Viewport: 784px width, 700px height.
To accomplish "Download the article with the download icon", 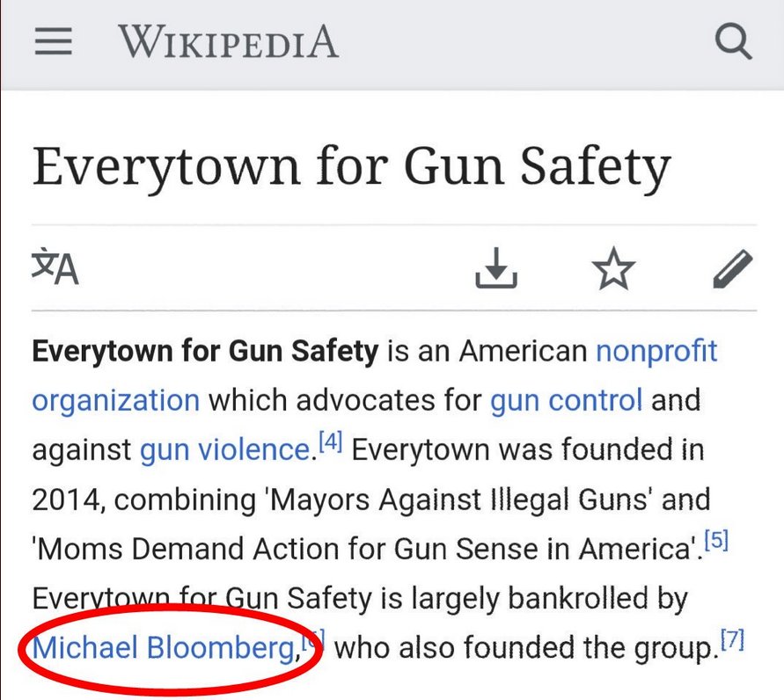I will (x=496, y=268).
